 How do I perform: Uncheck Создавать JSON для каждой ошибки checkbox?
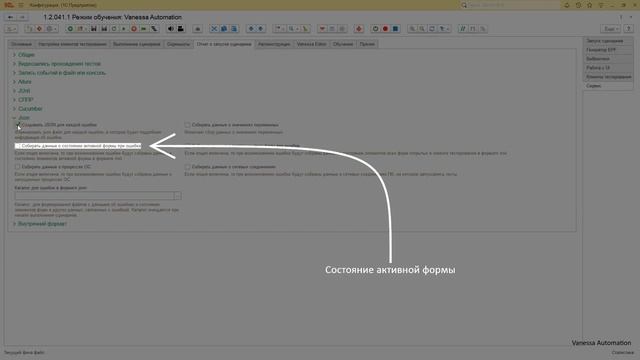coord(18,125)
